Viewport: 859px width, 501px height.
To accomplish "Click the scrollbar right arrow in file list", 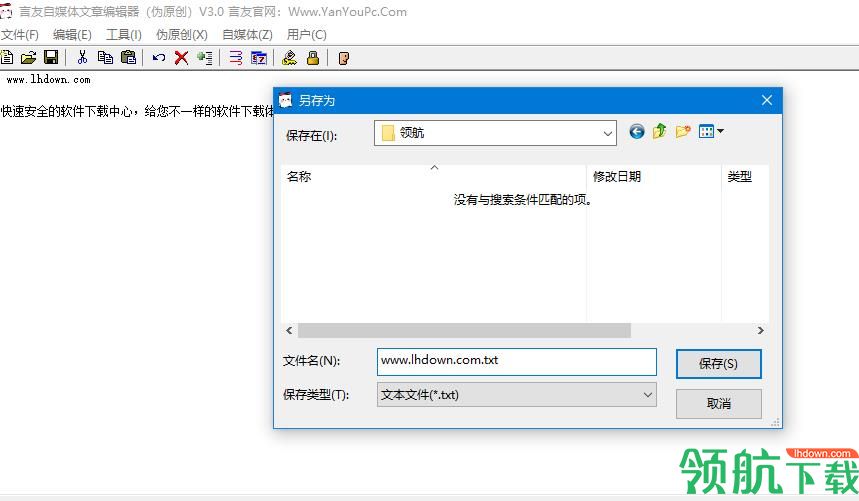I will click(760, 330).
